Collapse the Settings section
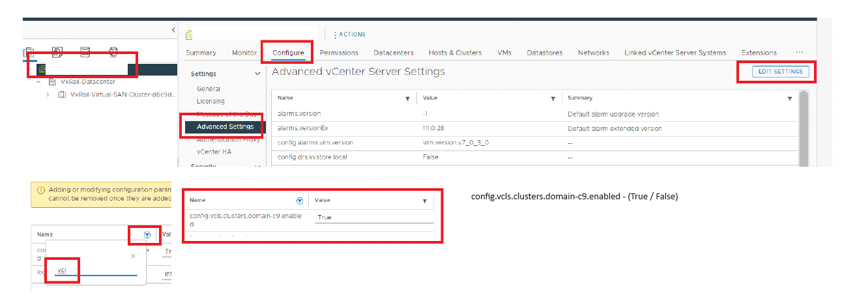868x297 pixels. point(257,74)
